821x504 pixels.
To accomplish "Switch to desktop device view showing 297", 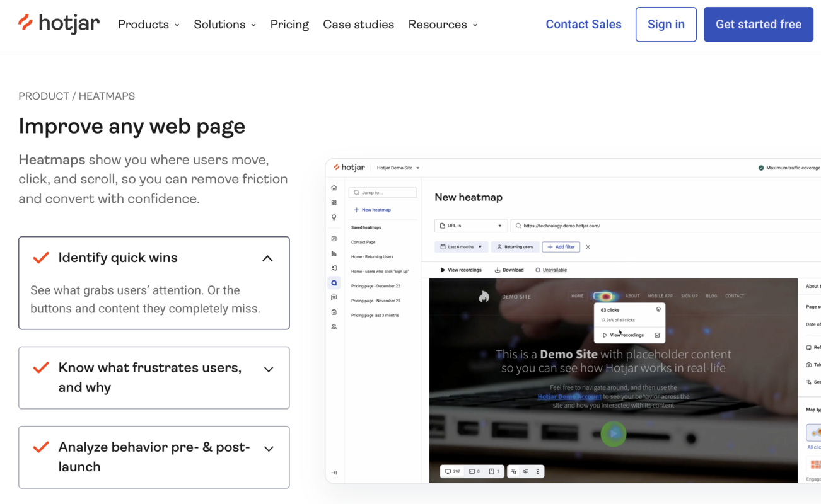I will coord(453,471).
